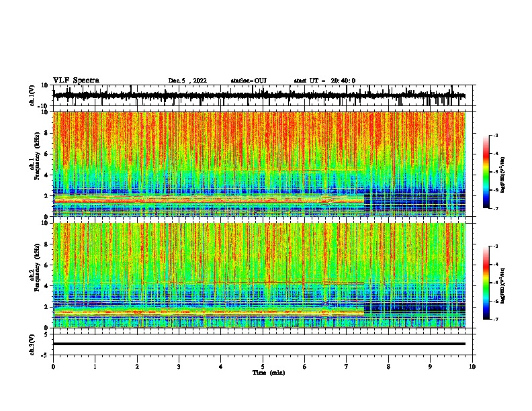Click tick "1" on the Time axis
532x411 pixels.
point(95,367)
